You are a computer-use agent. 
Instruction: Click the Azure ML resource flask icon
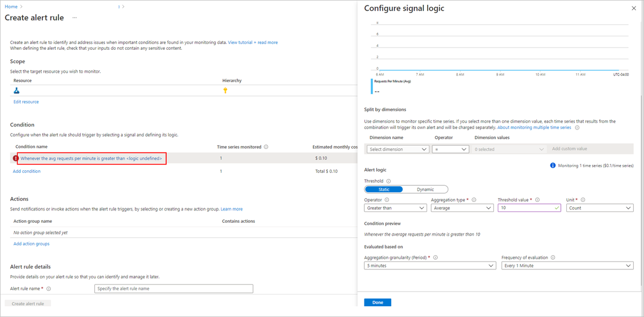(17, 91)
